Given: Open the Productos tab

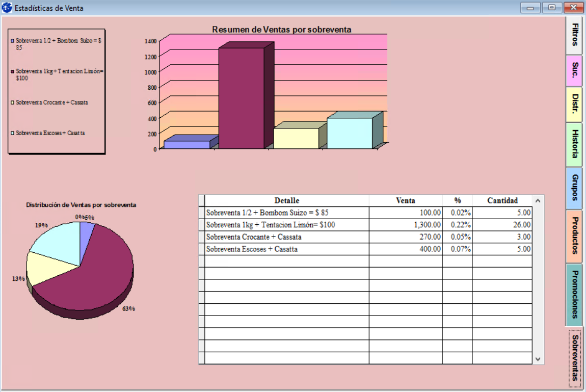Looking at the screenshot, I should pos(574,236).
